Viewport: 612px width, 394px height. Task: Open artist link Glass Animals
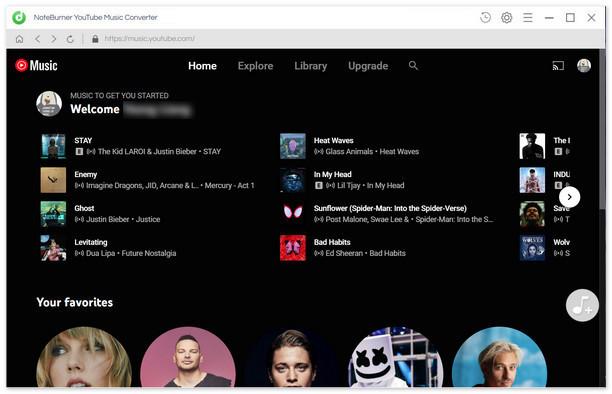tap(349, 152)
